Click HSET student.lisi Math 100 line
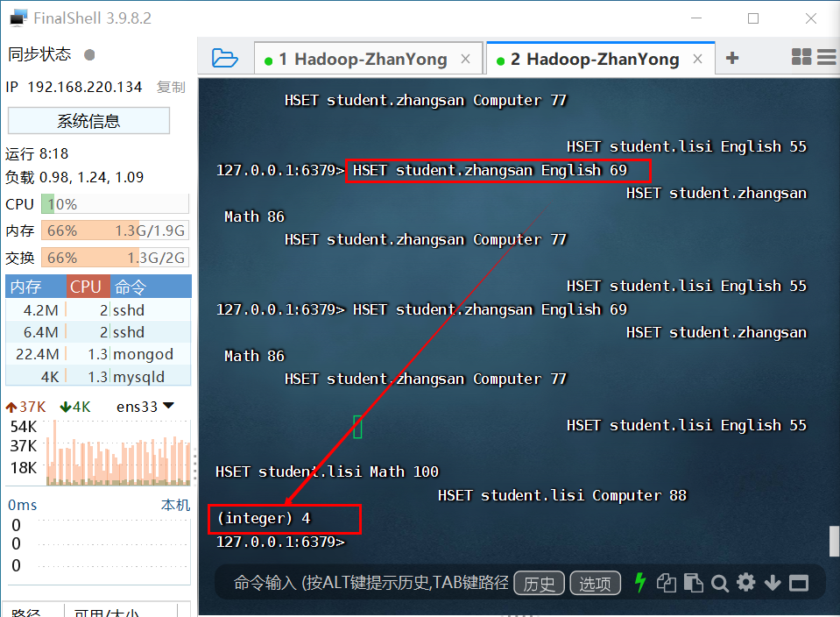840x617 pixels. (327, 472)
